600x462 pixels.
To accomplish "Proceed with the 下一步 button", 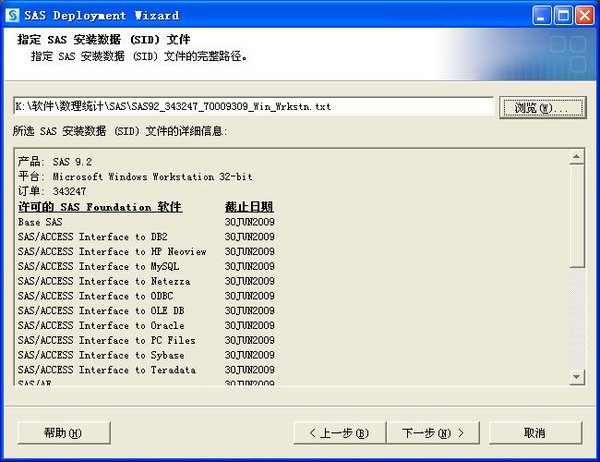I will tap(433, 433).
